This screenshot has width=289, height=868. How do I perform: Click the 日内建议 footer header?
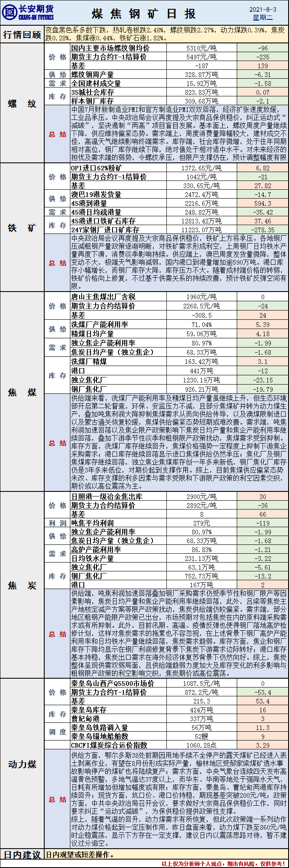pyautogui.click(x=22, y=855)
